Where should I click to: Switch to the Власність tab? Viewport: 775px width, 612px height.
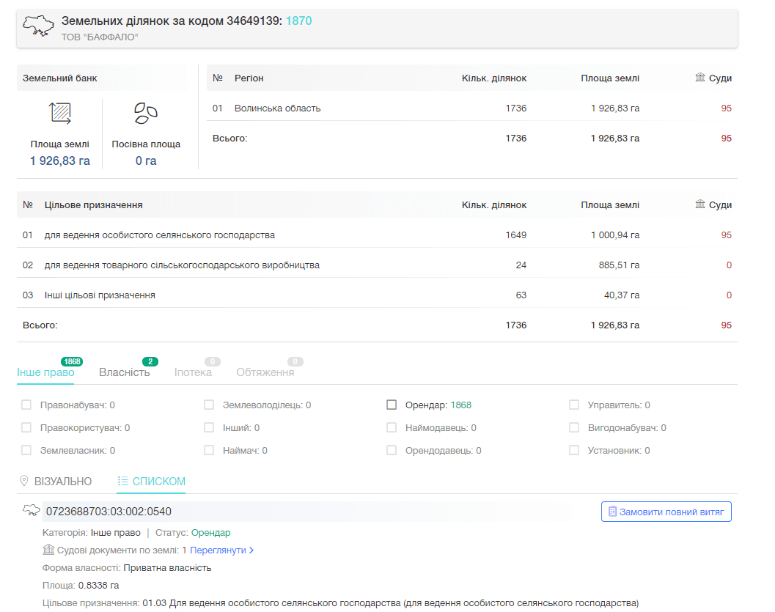point(124,373)
